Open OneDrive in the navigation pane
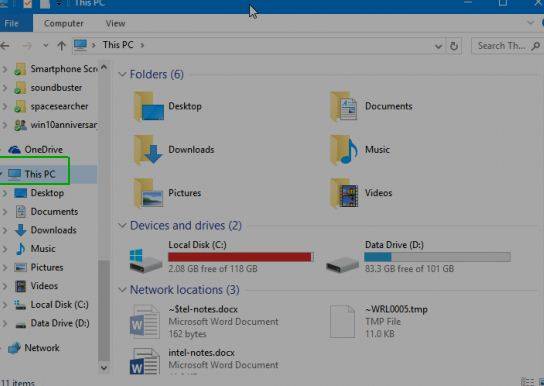The image size is (544, 386). pyautogui.click(x=35, y=149)
